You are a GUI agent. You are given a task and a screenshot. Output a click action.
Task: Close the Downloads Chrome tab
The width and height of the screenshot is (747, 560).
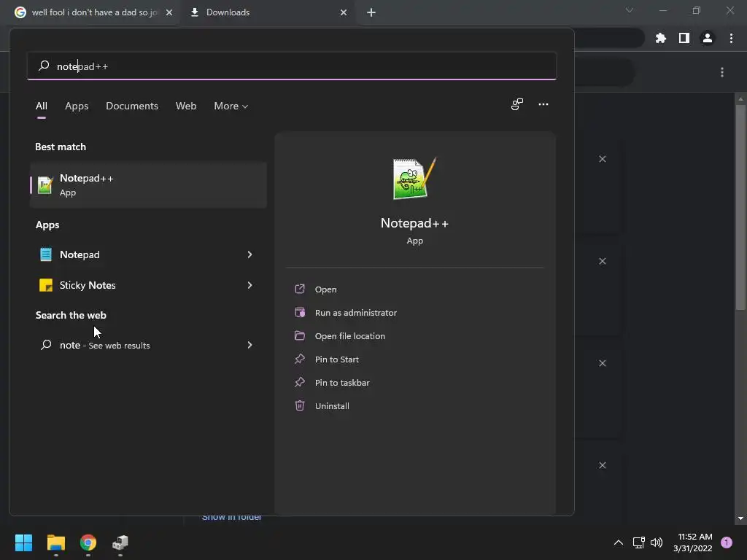coord(344,12)
